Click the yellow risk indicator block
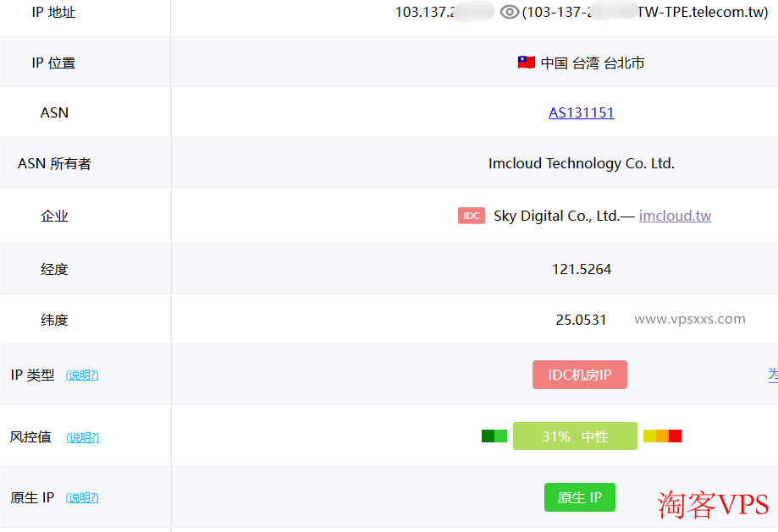778x532 pixels. pyautogui.click(x=648, y=436)
